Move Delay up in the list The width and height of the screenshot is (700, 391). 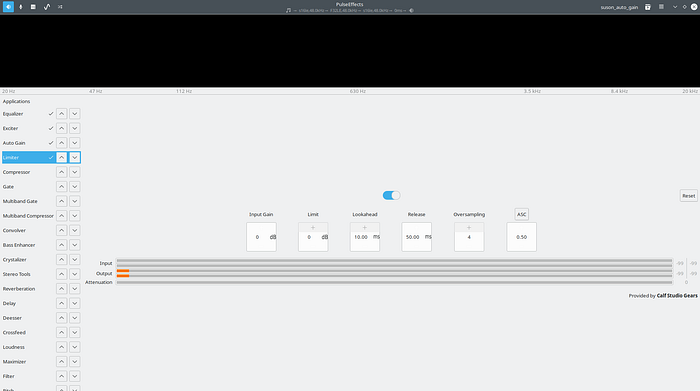coord(62,304)
